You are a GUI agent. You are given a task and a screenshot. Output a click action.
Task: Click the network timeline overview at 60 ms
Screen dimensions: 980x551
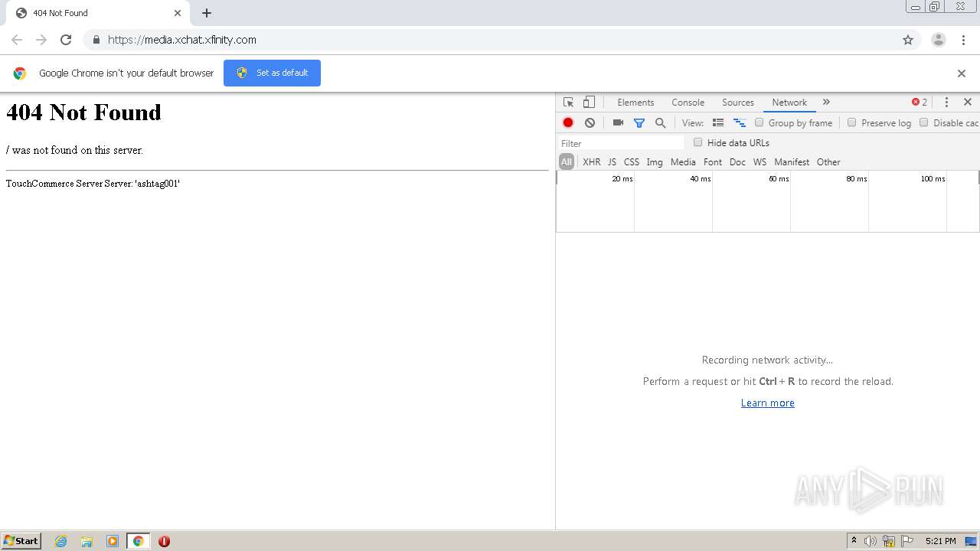pos(779,178)
